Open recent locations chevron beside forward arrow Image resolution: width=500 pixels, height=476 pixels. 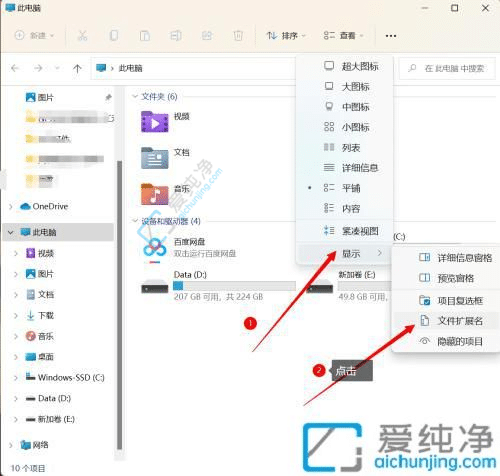57,68
